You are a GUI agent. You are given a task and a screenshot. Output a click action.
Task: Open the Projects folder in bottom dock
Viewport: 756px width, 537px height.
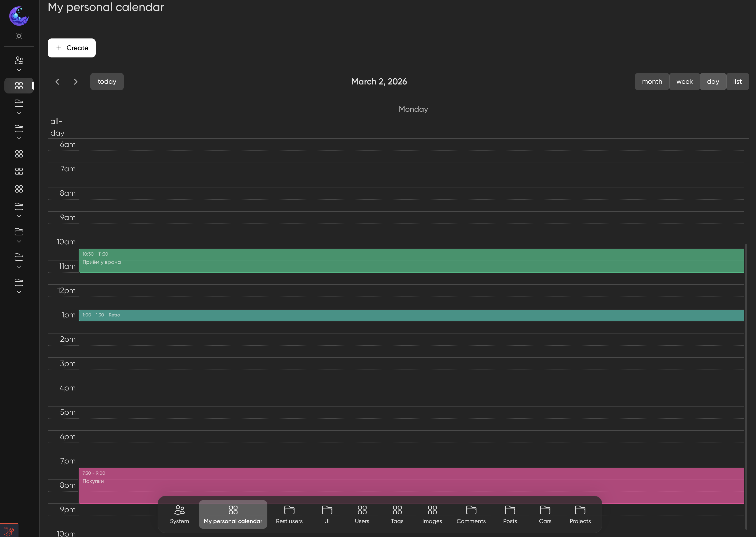[x=580, y=514]
